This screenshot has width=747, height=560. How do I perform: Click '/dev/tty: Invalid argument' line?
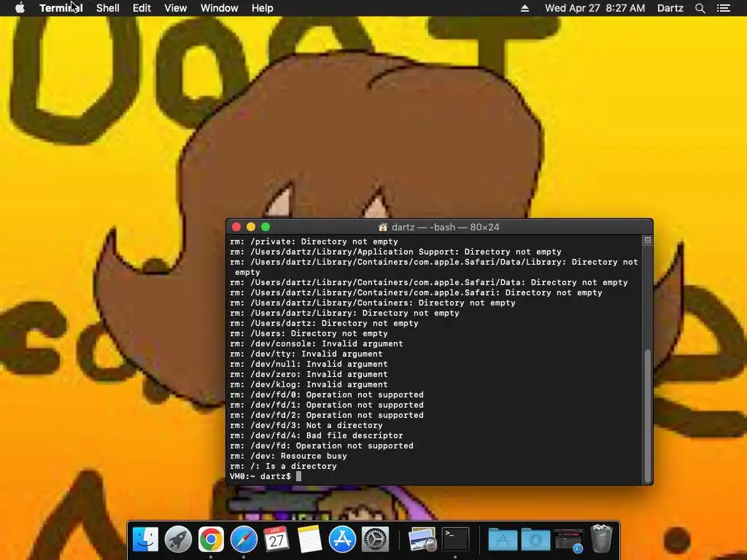pos(306,354)
